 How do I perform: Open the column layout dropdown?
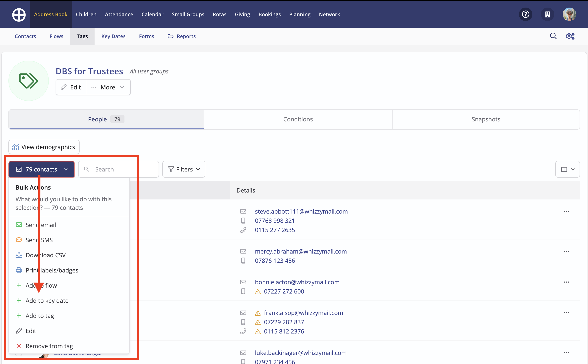click(x=567, y=169)
